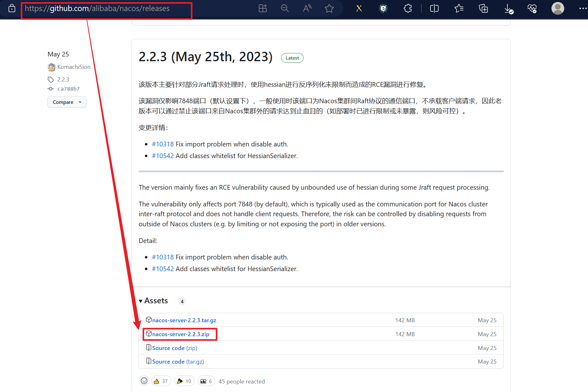Click the zoom out magnifier icon
The image size is (588, 392).
(x=285, y=9)
